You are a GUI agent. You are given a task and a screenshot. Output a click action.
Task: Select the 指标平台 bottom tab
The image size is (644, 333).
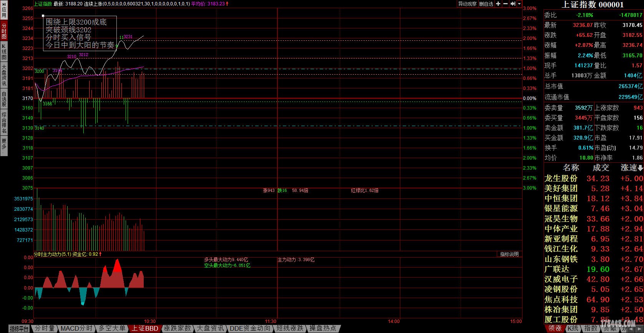19,328
